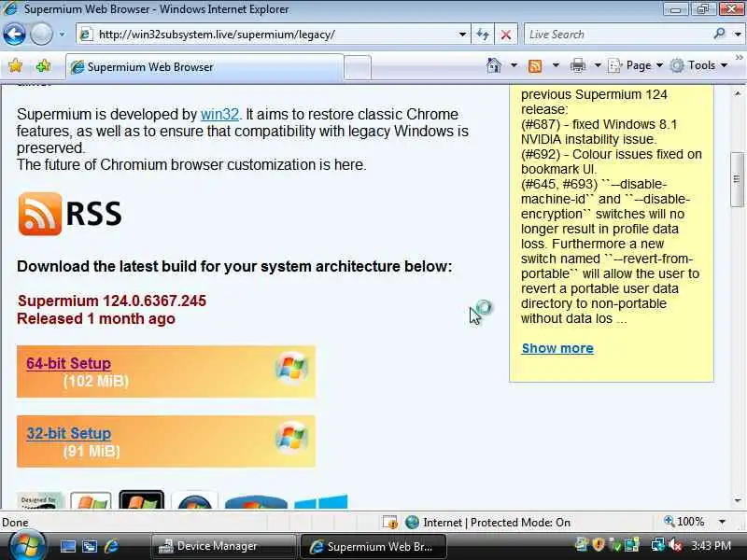Click the network connection tray icon

[658, 544]
